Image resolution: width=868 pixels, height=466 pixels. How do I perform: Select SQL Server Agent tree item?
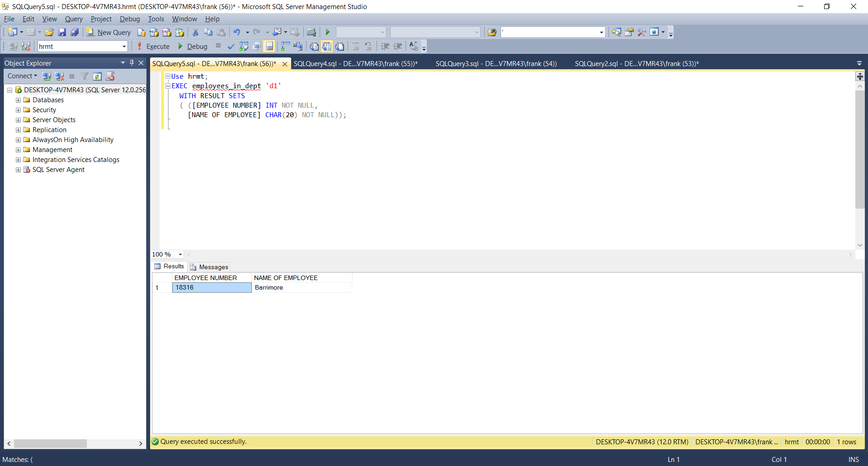click(x=58, y=170)
